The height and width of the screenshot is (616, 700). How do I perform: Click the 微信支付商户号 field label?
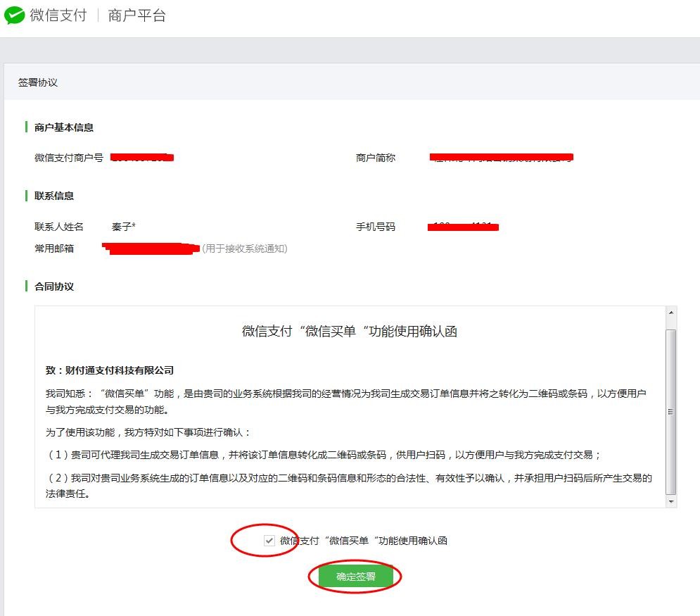coord(69,158)
